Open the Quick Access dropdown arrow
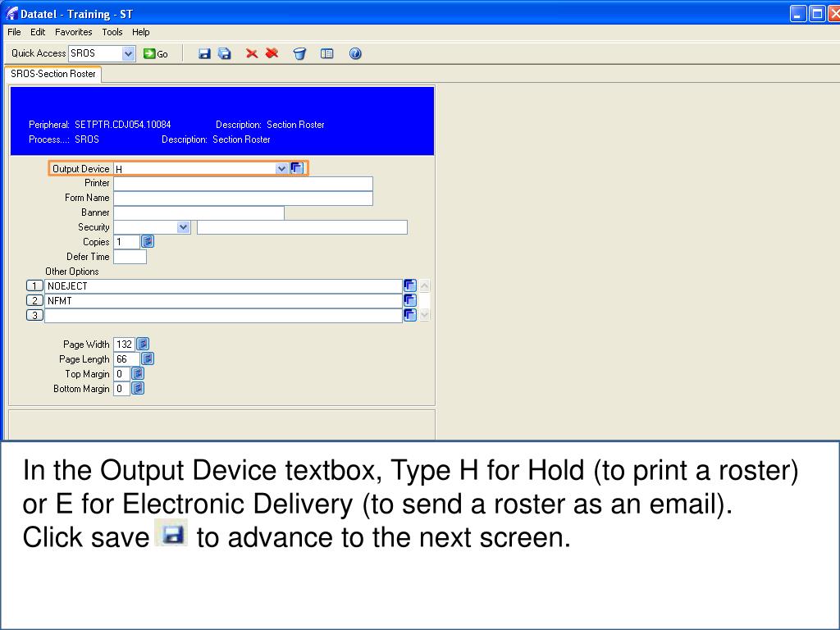 [128, 53]
